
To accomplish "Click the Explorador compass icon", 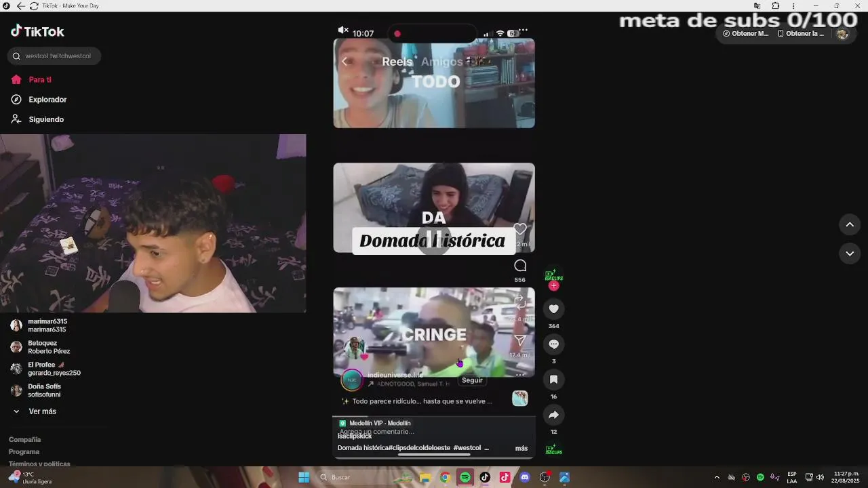I will pyautogui.click(x=16, y=100).
